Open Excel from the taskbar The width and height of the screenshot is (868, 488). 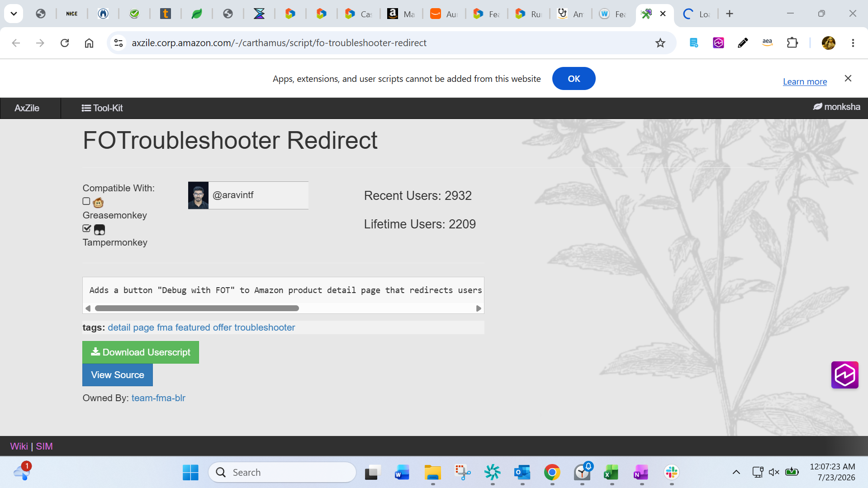coord(612,473)
